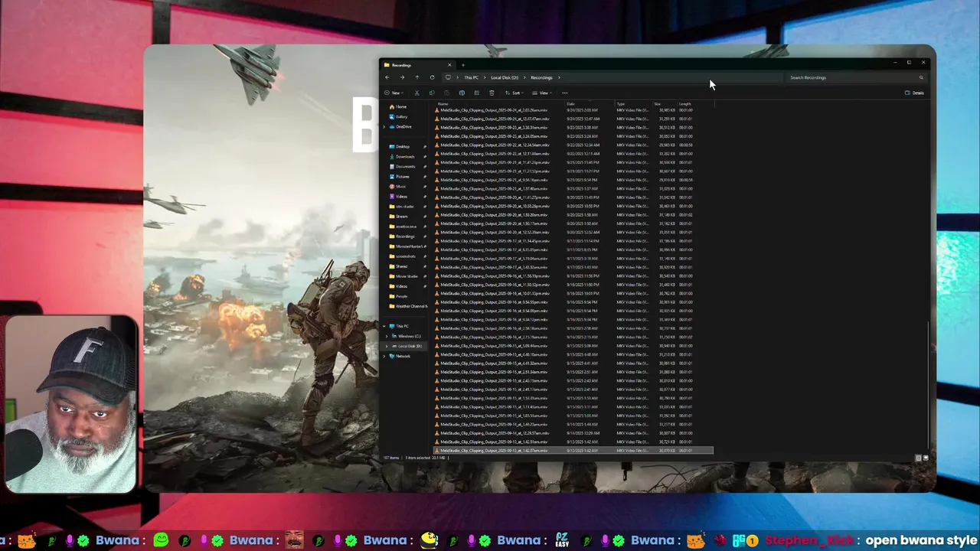Click the Copy toolbar icon
The height and width of the screenshot is (551, 980).
(x=432, y=93)
